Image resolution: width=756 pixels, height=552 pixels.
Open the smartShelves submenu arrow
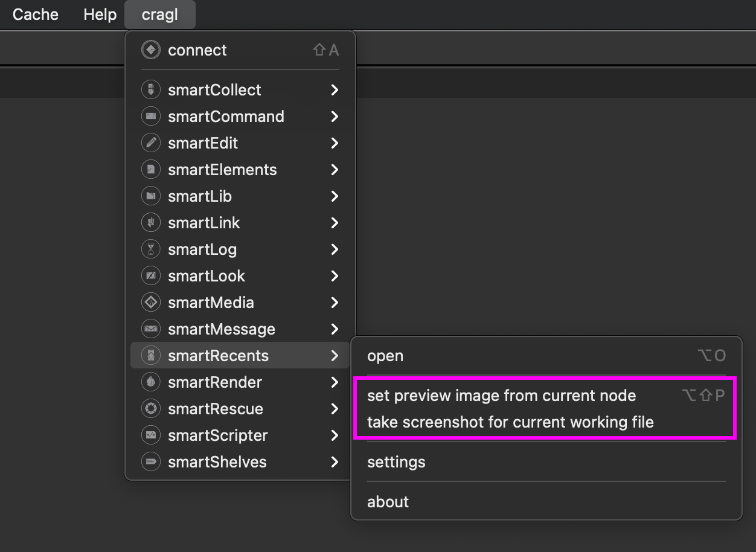[x=335, y=462]
